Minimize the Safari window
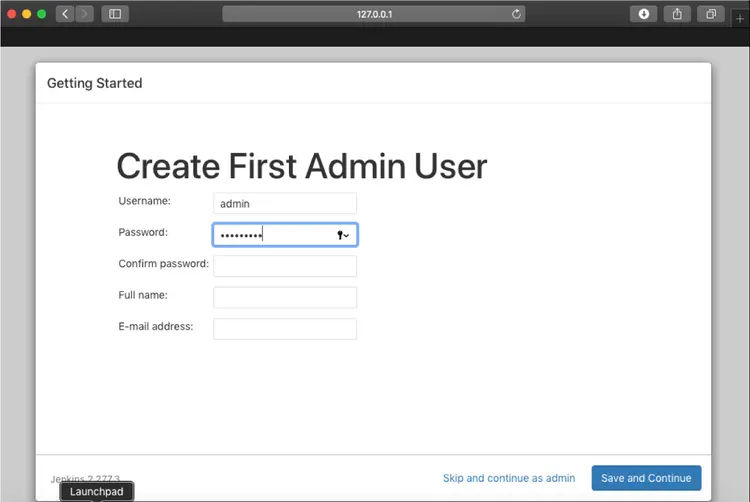This screenshot has height=502, width=750. (x=27, y=14)
